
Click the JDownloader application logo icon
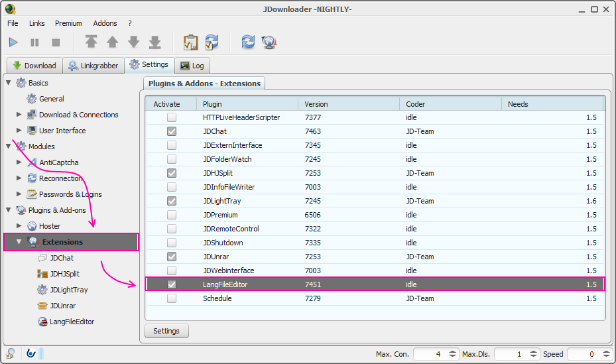(x=10, y=9)
